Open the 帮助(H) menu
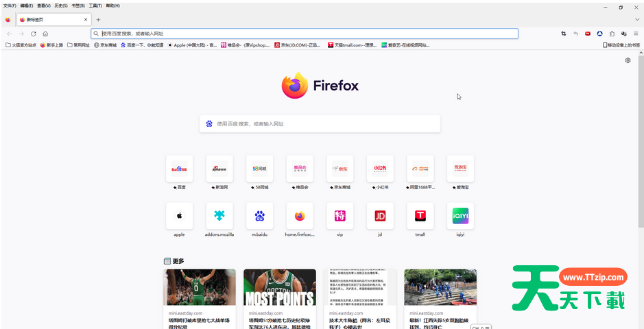 (113, 5)
